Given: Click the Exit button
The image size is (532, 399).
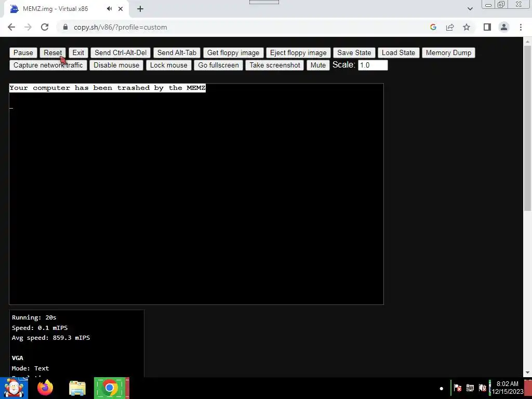Looking at the screenshot, I should (x=78, y=52).
